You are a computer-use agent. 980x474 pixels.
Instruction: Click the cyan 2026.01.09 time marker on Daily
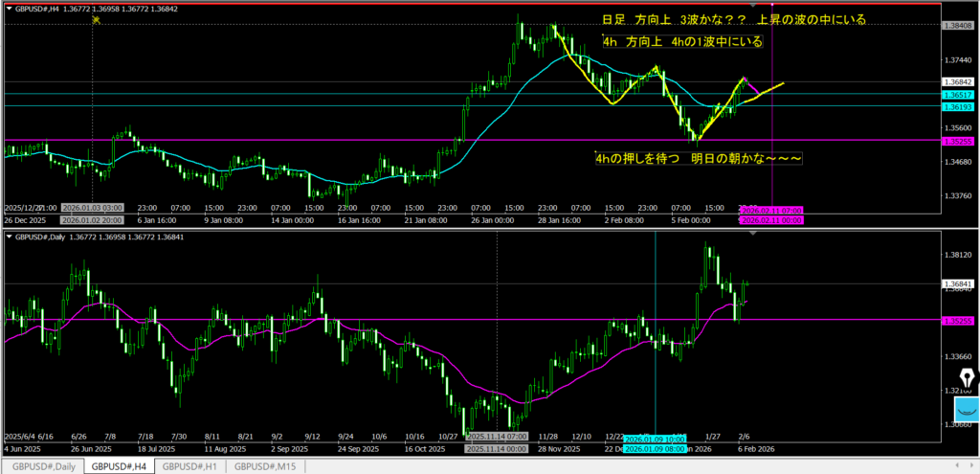click(x=656, y=440)
